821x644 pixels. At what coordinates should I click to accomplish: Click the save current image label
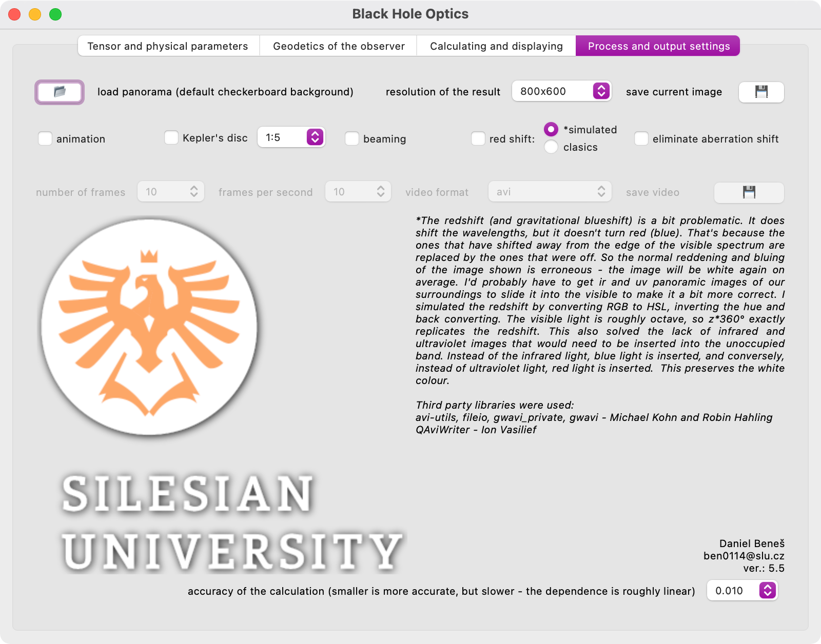[674, 92]
